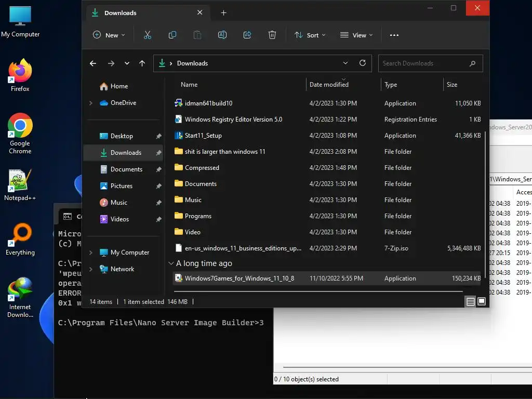Image resolution: width=532 pixels, height=399 pixels.
Task: Open the See more three-dots menu
Action: tap(394, 35)
